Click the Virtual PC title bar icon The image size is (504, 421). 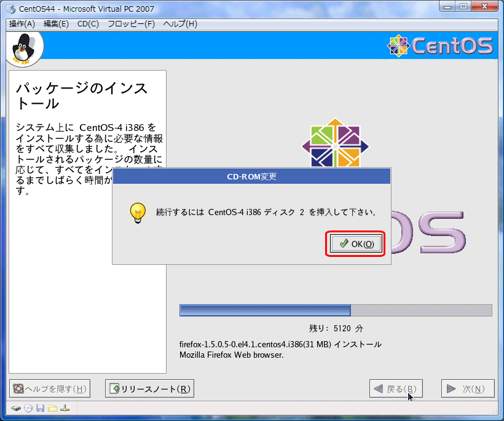(10, 9)
